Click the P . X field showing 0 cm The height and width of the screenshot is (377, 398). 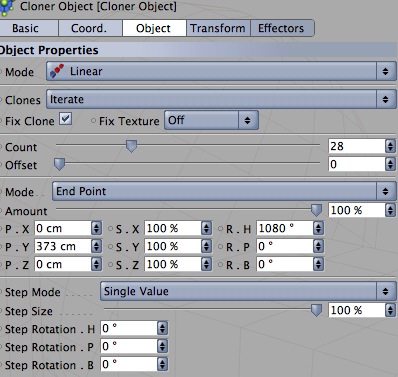63,228
